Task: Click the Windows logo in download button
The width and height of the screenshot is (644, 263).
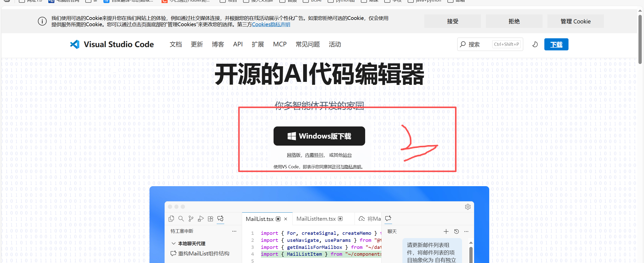Action: point(292,136)
